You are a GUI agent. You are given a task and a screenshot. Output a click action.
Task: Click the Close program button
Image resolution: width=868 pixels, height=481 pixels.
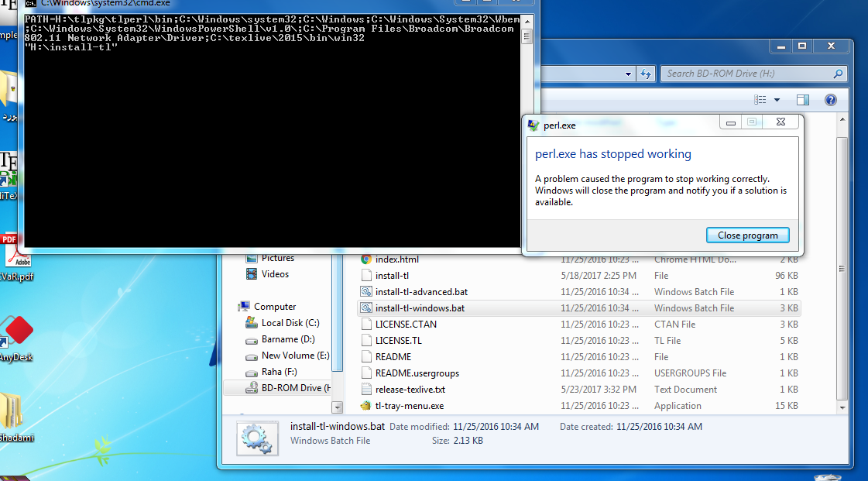pyautogui.click(x=748, y=235)
